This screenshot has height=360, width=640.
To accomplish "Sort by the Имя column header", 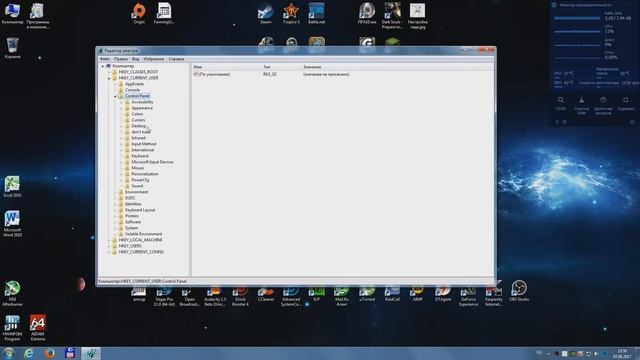I will pyautogui.click(x=226, y=67).
